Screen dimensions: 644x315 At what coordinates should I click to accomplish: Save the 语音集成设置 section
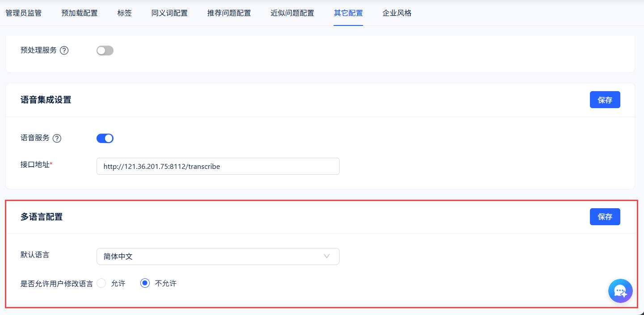coord(605,100)
